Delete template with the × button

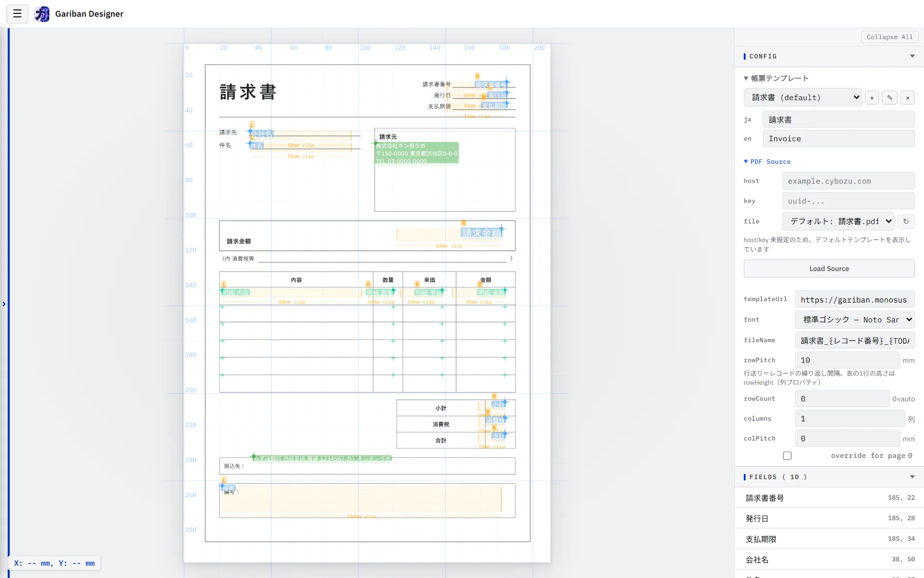tap(908, 98)
